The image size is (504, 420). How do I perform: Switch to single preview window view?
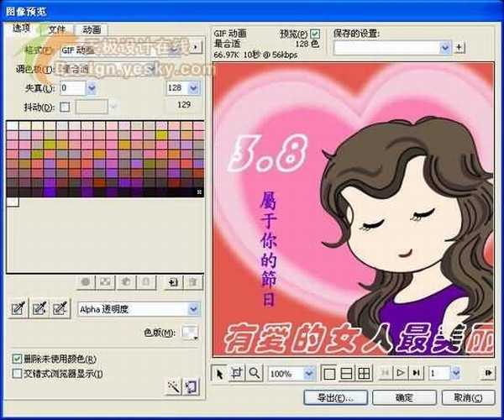click(329, 374)
